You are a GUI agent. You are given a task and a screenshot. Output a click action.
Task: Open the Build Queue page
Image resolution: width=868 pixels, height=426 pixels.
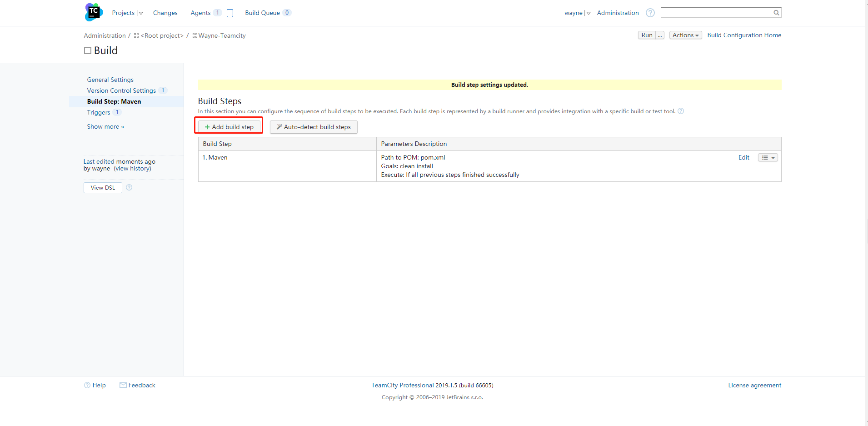click(x=262, y=13)
